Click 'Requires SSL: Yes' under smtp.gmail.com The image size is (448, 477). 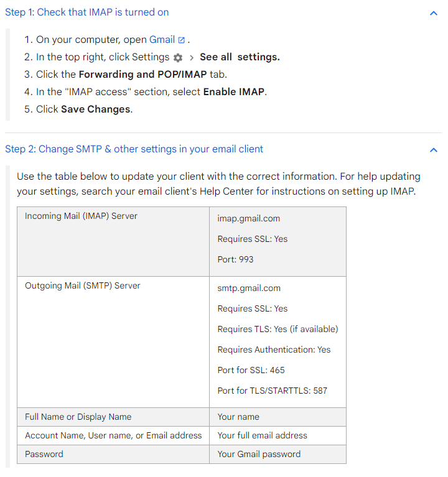point(252,308)
